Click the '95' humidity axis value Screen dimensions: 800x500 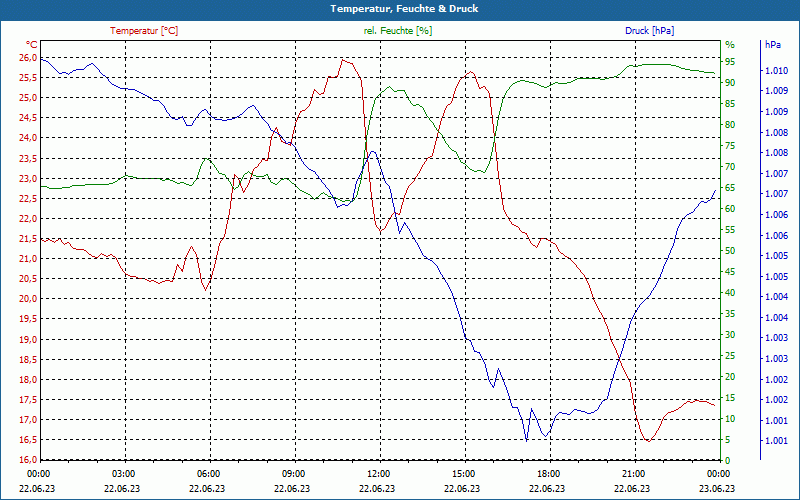[730, 62]
